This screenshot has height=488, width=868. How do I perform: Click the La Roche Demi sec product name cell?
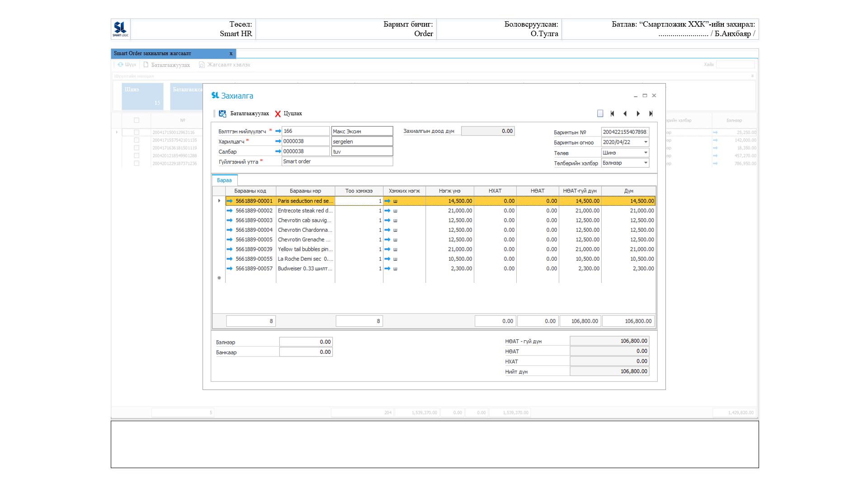306,259
